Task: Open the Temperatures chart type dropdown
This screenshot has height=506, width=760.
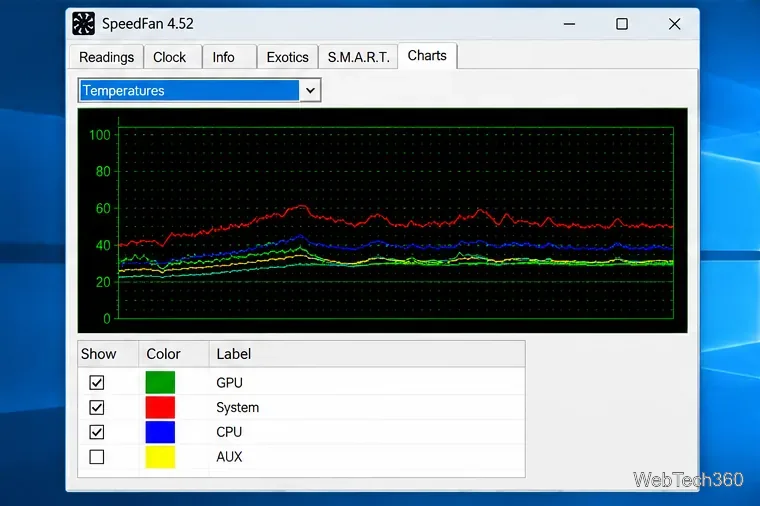Action: [x=199, y=90]
